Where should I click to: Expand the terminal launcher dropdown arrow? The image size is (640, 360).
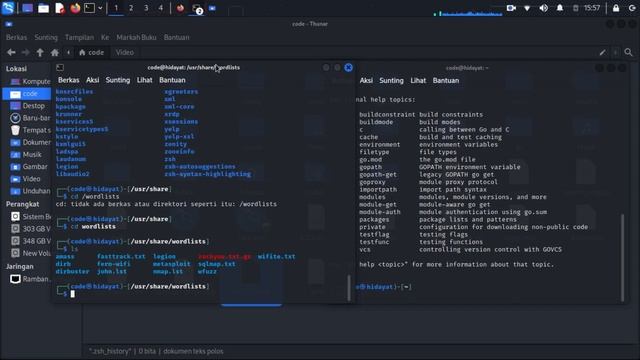(100, 8)
